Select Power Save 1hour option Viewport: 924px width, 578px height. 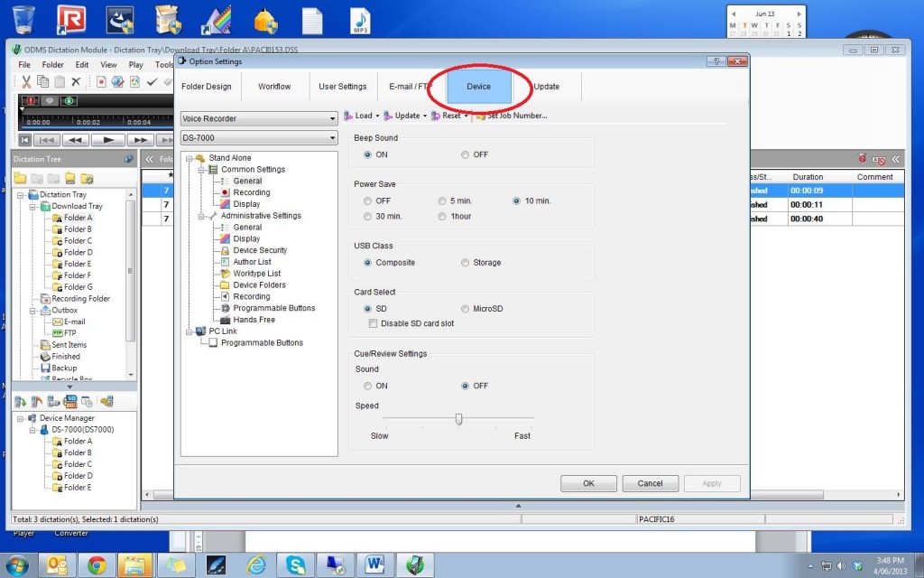tap(442, 216)
